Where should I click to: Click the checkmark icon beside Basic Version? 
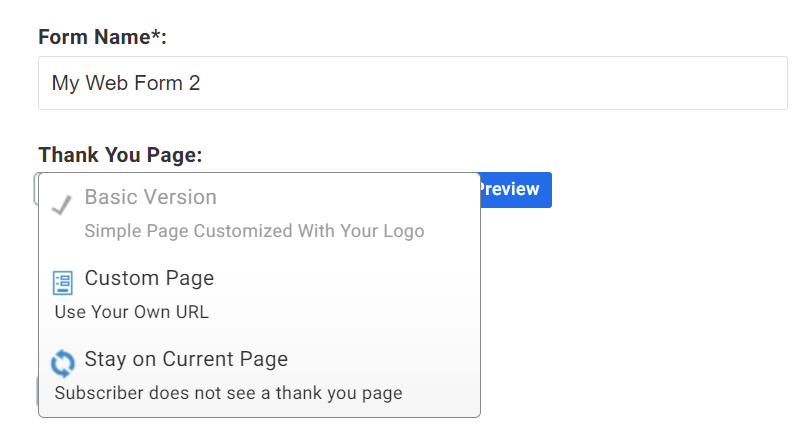[62, 205]
